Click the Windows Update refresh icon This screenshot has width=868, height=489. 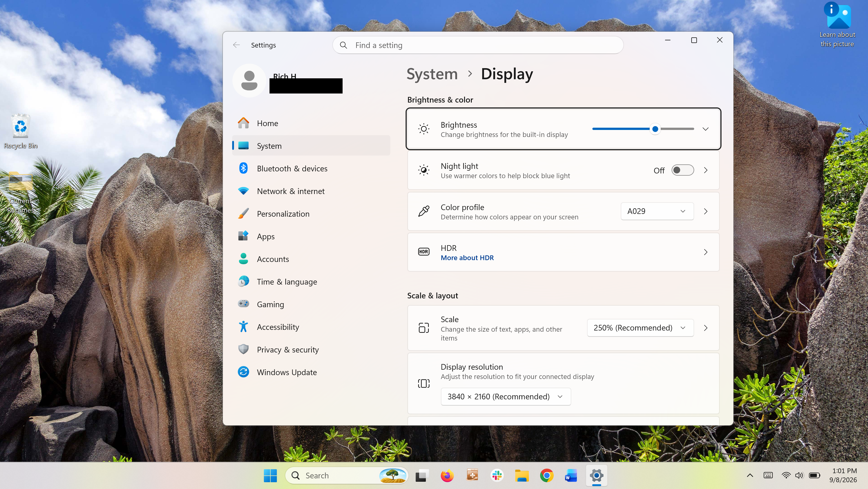[243, 372]
